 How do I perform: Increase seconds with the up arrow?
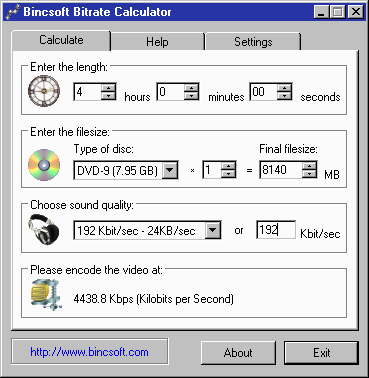[x=284, y=88]
